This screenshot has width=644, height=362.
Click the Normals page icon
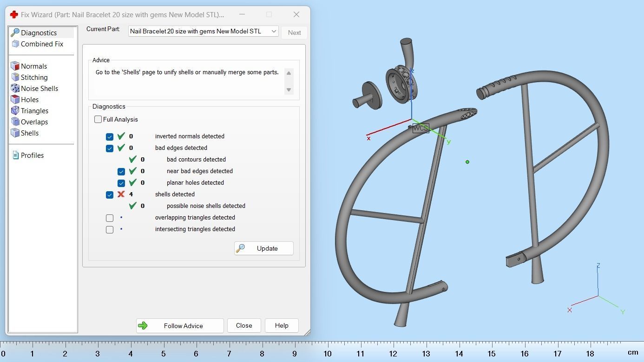click(x=15, y=66)
